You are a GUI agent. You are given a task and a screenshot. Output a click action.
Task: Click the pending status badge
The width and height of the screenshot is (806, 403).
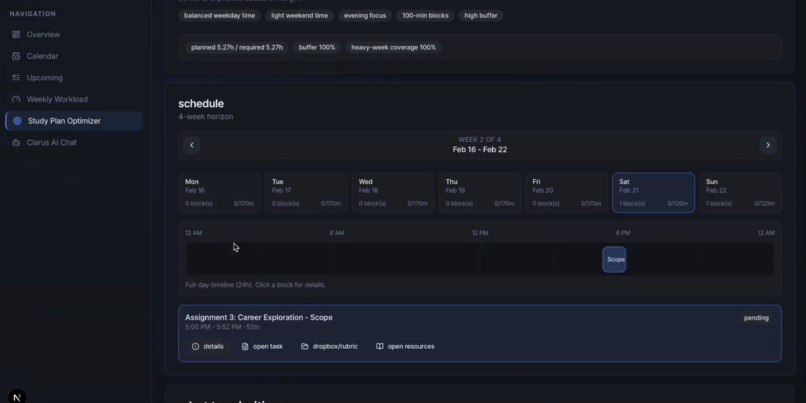pos(756,318)
